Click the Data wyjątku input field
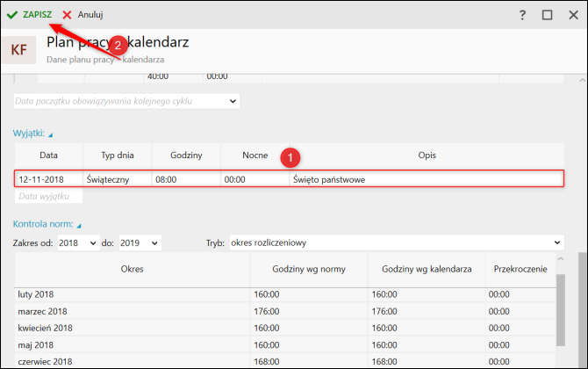588x369 pixels. 49,196
